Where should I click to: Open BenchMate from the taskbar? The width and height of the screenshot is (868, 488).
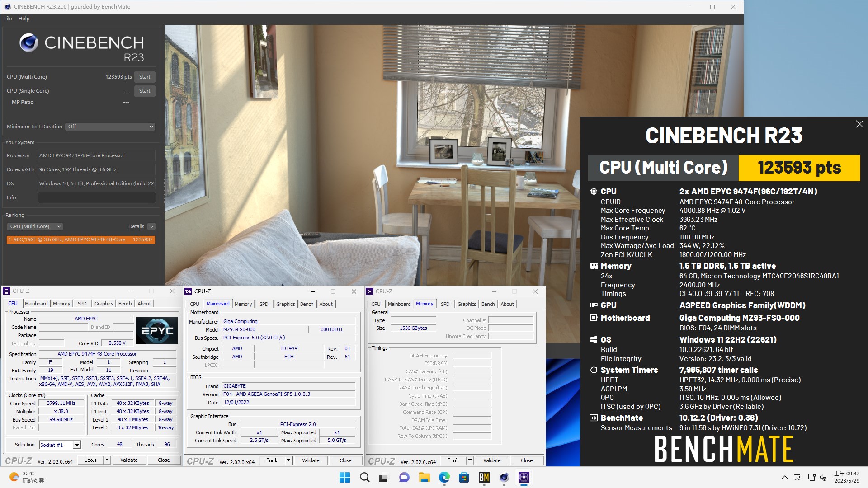tap(484, 477)
